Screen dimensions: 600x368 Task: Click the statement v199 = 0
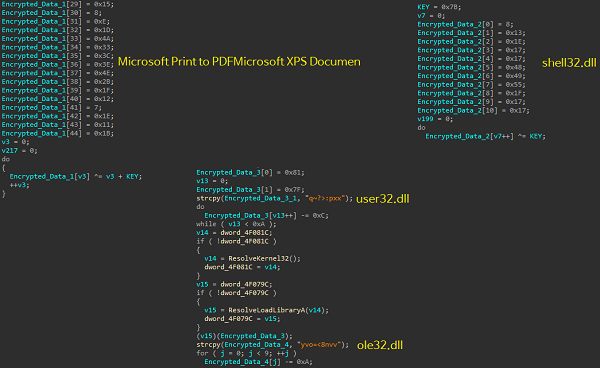point(435,119)
